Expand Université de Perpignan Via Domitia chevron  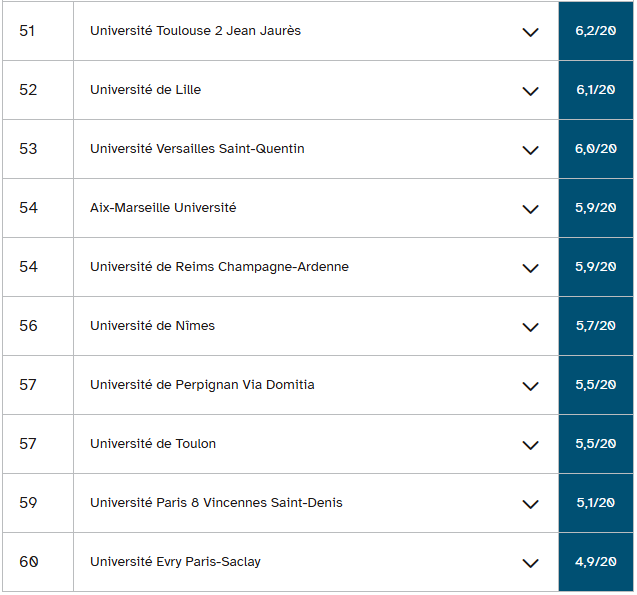(x=531, y=386)
